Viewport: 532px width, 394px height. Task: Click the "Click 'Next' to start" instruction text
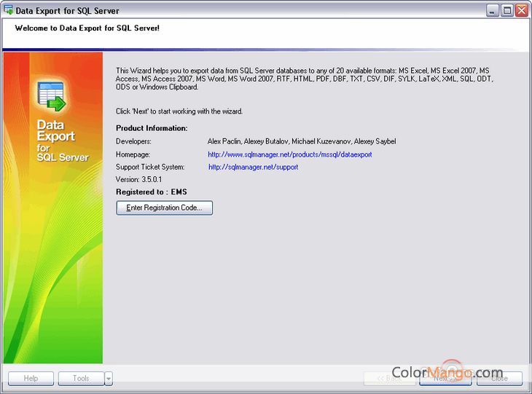pos(179,111)
